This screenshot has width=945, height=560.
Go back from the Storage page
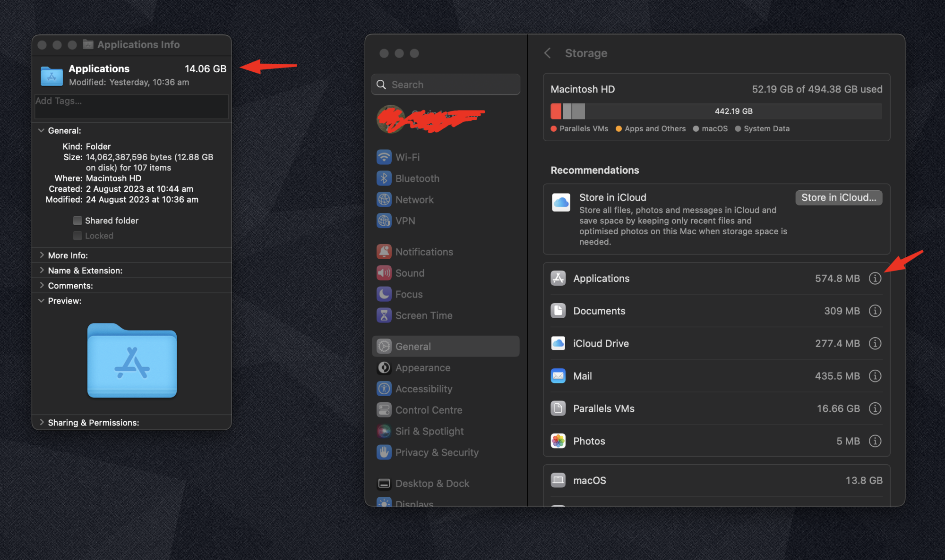tap(548, 53)
